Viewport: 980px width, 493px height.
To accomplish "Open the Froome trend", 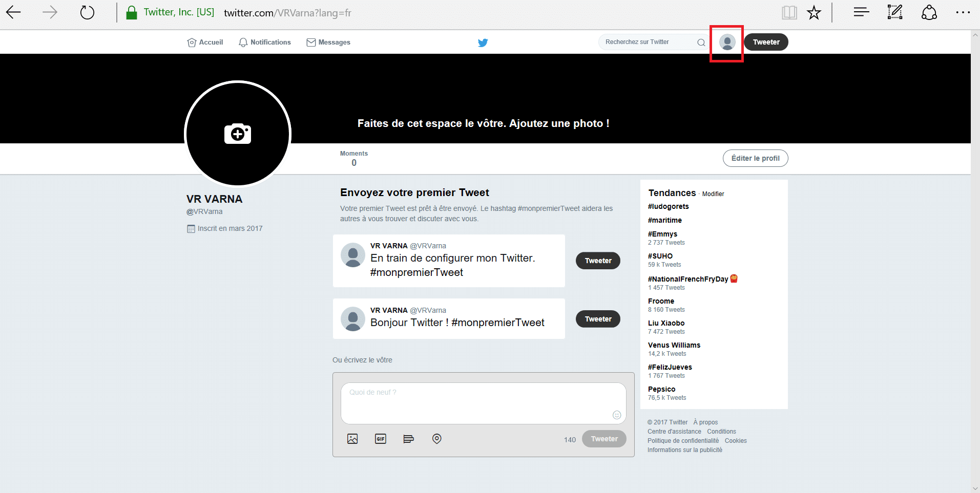I will (x=661, y=301).
